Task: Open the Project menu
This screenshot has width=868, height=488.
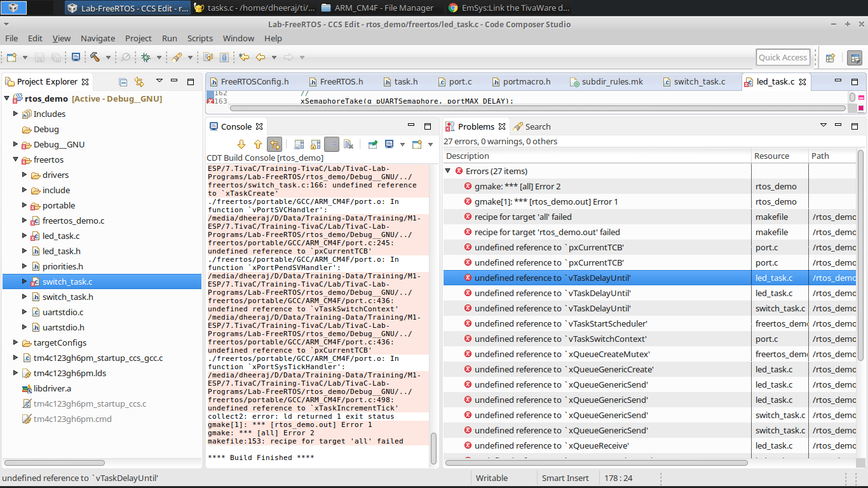Action: 139,38
